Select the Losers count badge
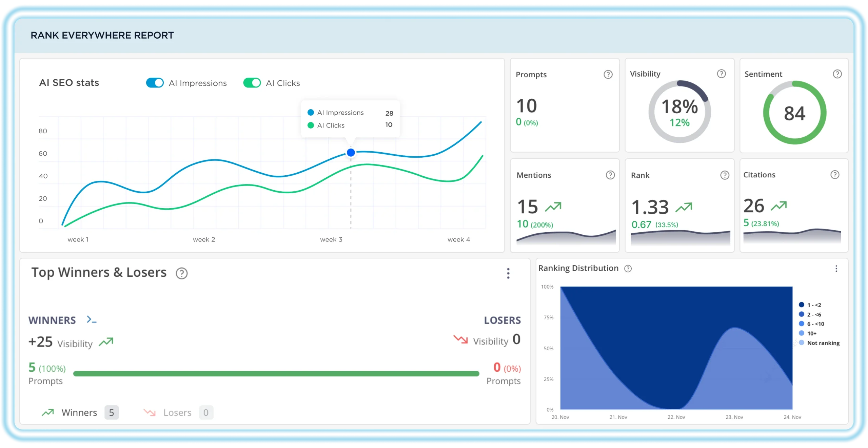 (206, 412)
